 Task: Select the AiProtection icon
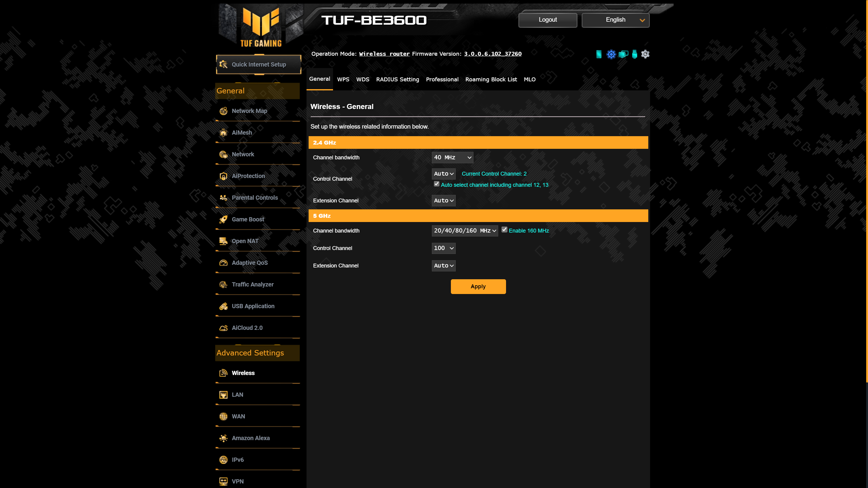(224, 176)
